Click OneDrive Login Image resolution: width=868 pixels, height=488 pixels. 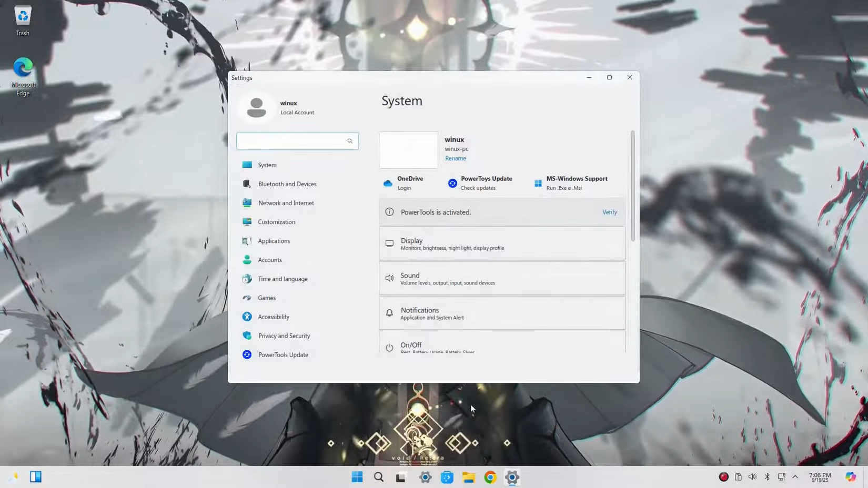tap(403, 182)
